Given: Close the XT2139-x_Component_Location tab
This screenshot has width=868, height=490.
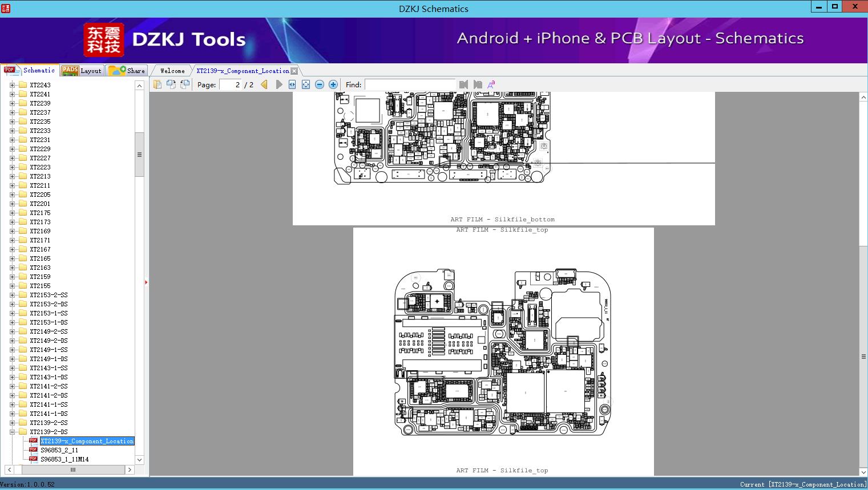Looking at the screenshot, I should [294, 71].
